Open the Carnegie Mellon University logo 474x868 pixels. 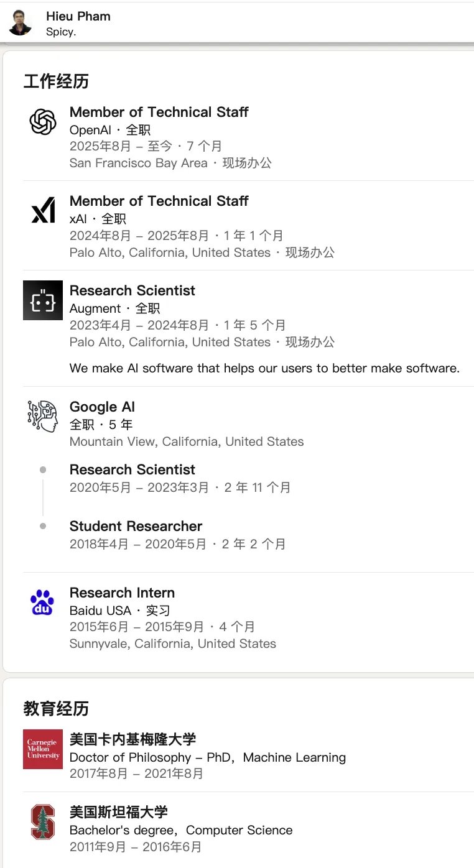tap(43, 749)
